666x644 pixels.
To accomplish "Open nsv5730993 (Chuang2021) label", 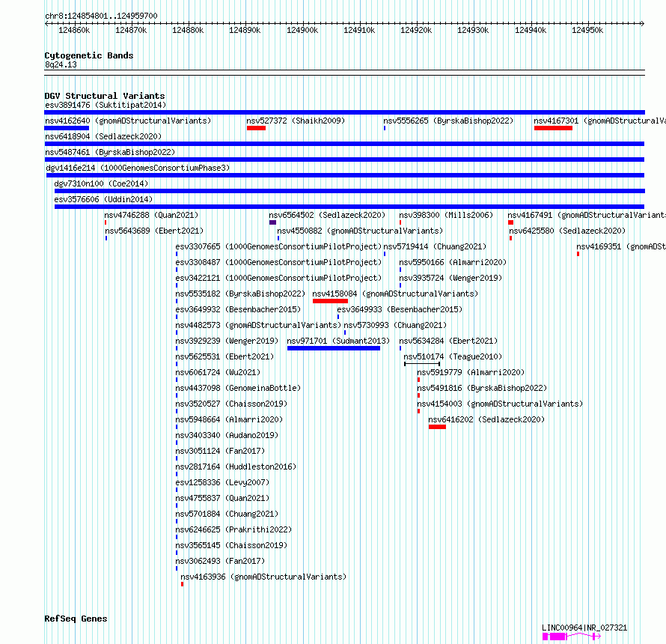I will (x=395, y=325).
